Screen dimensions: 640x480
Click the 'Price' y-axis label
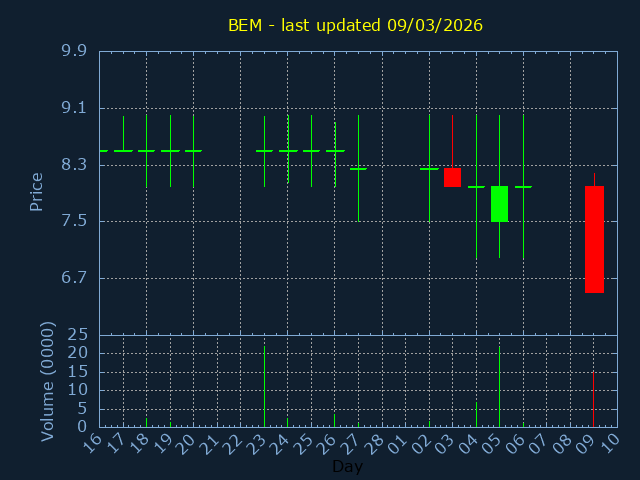point(37,192)
